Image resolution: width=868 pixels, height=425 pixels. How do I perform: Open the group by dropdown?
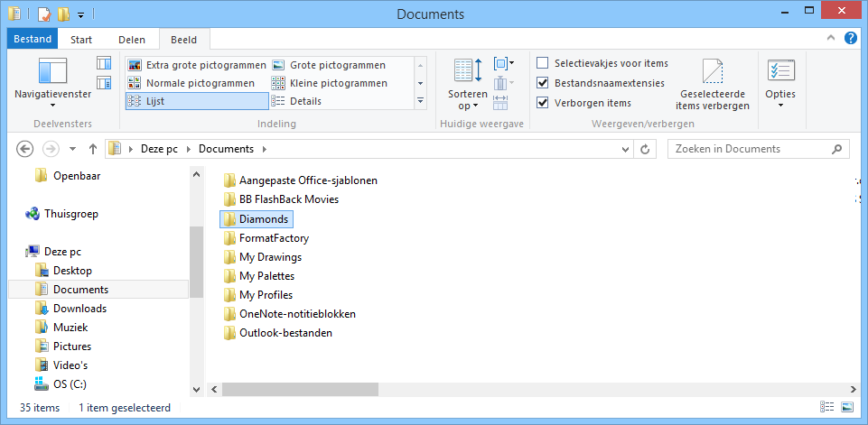(504, 64)
